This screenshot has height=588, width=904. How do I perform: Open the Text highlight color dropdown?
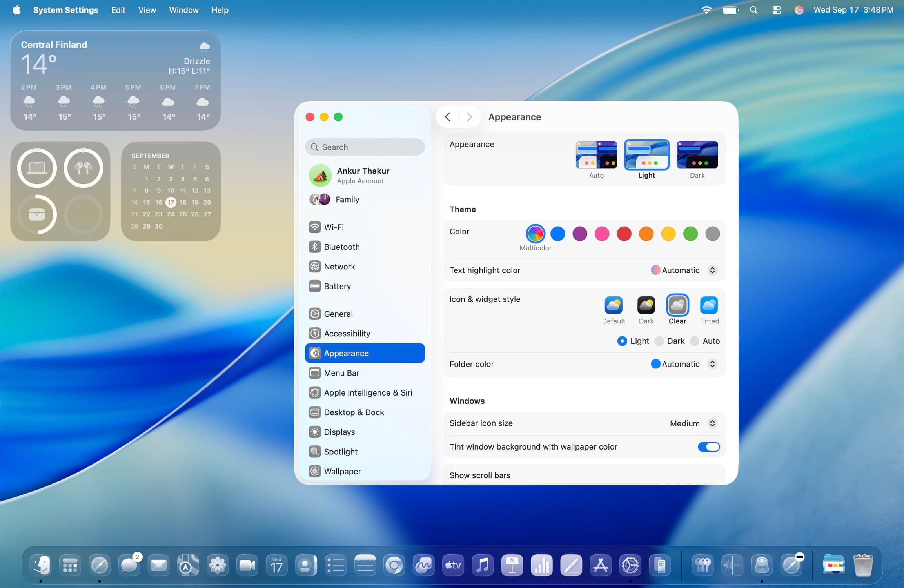713,270
